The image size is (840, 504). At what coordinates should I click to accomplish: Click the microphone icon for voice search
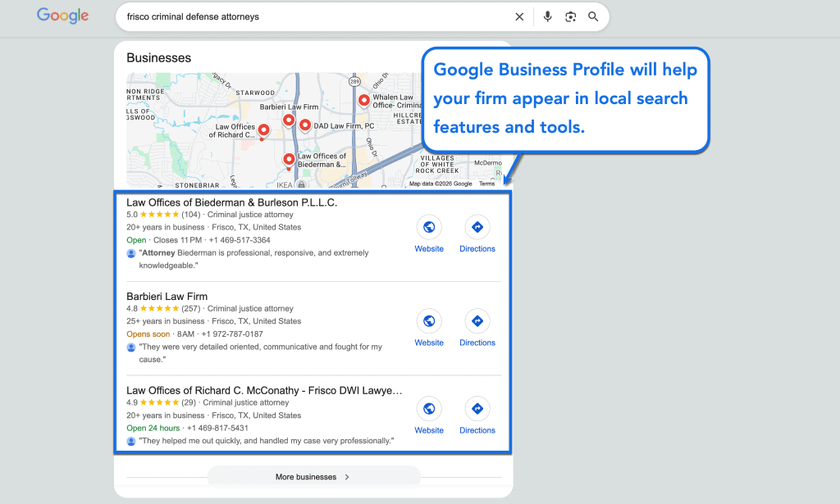[x=547, y=16]
